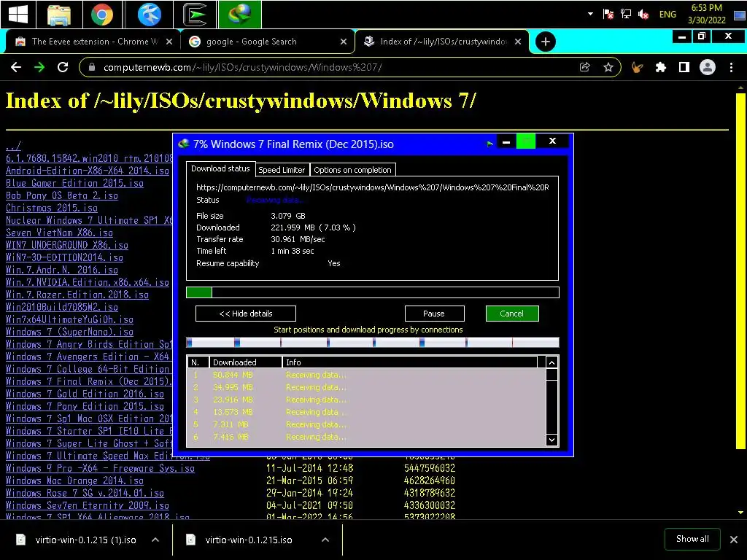This screenshot has height=560, width=747.
Task: Select connection row 1 at 50.844 MB
Action: point(366,375)
